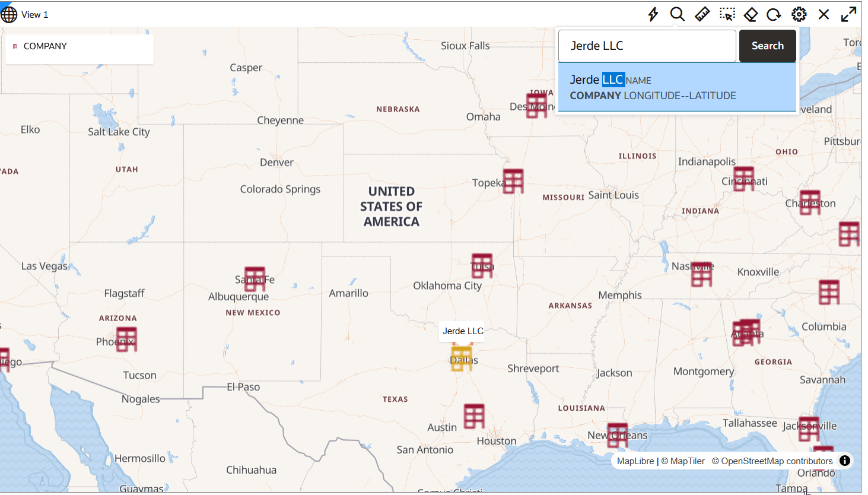The height and width of the screenshot is (495, 868).
Task: Toggle the attribution info icon
Action: 845,461
